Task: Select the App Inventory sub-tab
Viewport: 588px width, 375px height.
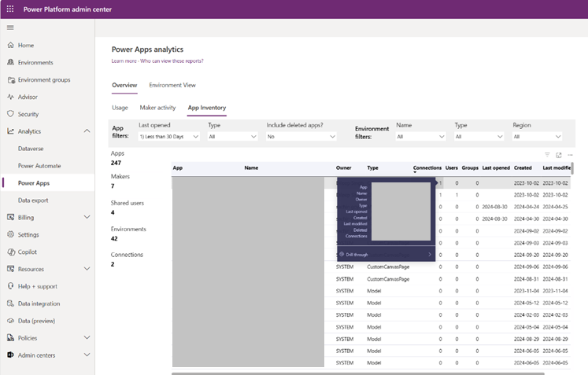Action: coord(207,108)
